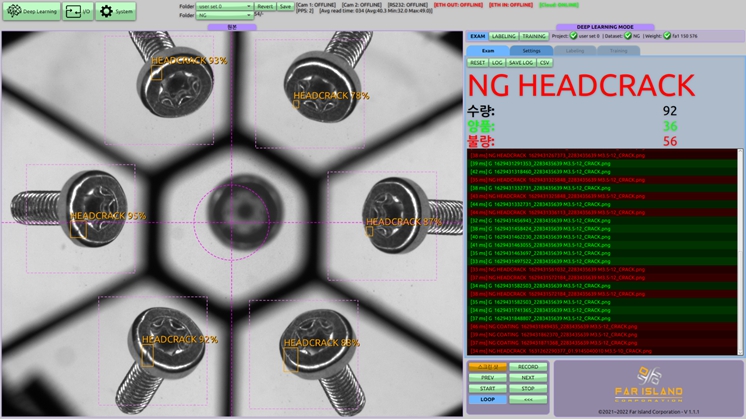Click the Project green checkmark status icon
746x419 pixels.
pos(573,36)
